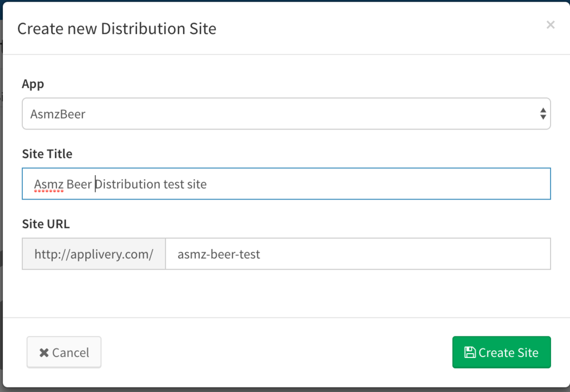Image resolution: width=570 pixels, height=392 pixels.
Task: Click the http://applivery.com/ URL prefix box
Action: pyautogui.click(x=94, y=254)
